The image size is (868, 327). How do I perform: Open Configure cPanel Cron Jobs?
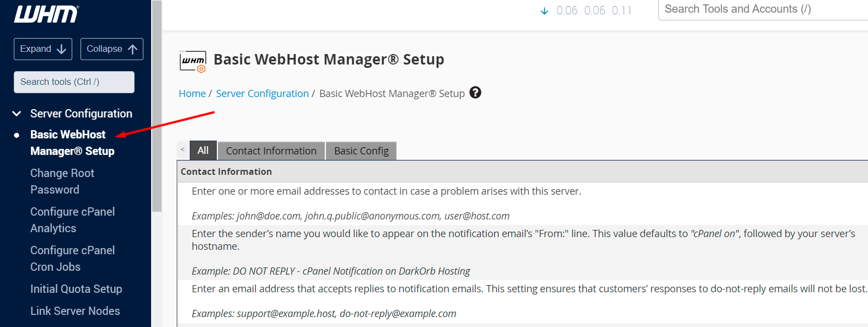(x=72, y=259)
